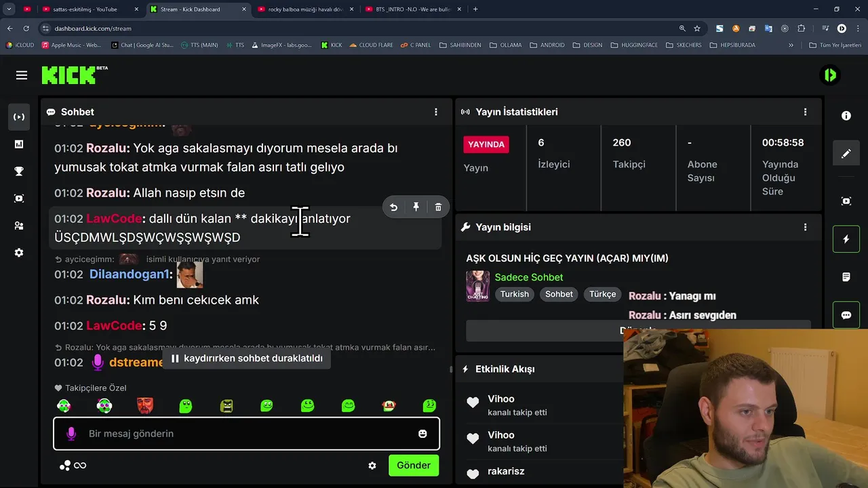Open the clips capture sidebar icon

pyautogui.click(x=19, y=198)
